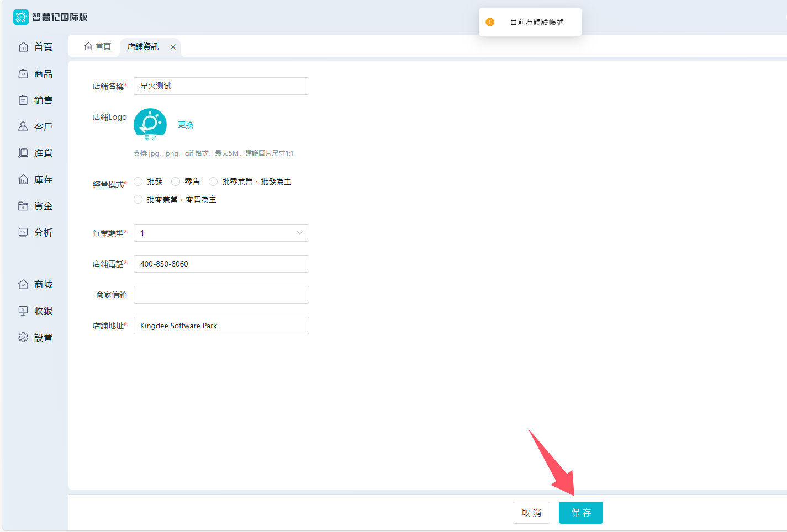
Task: Navigate to 進貨 purchasing section
Action: pyautogui.click(x=36, y=153)
